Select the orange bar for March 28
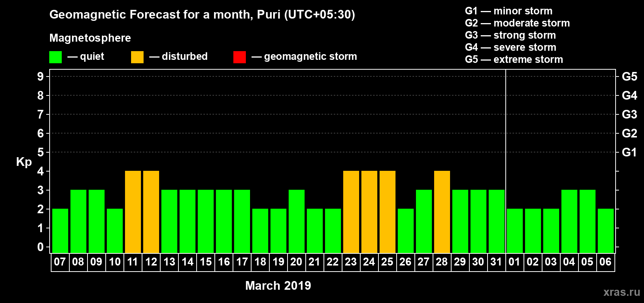This screenshot has width=644, height=303. click(442, 212)
